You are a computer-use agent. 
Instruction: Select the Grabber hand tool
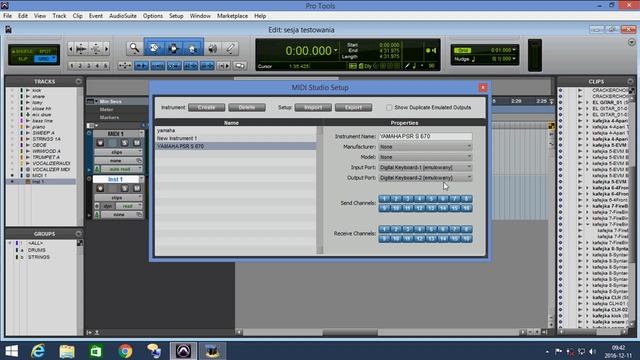pos(193,48)
